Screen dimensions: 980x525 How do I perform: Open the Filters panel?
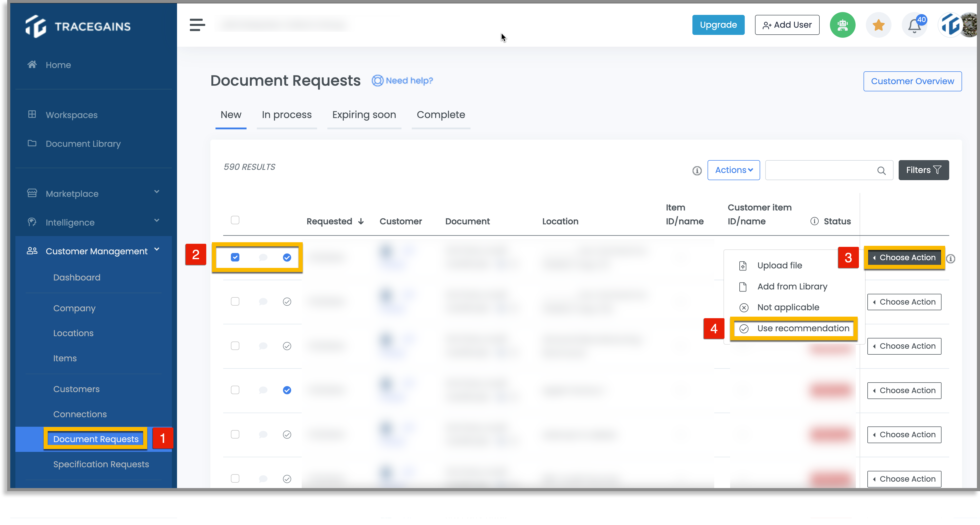(x=923, y=170)
